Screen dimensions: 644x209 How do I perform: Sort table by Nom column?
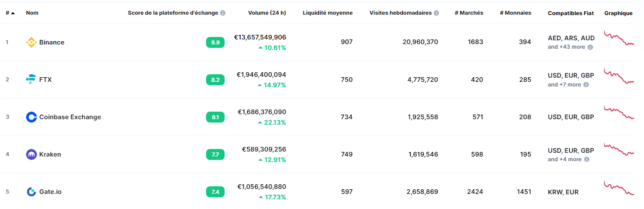pos(32,13)
